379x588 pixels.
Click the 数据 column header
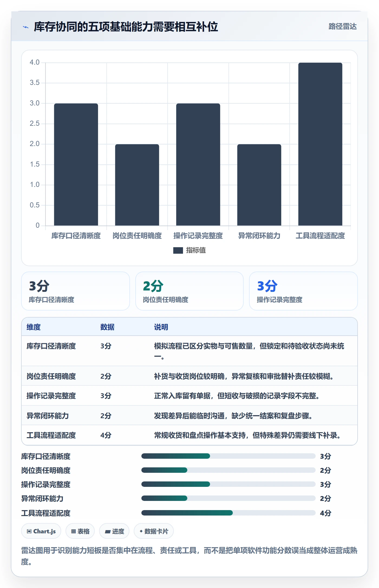(107, 327)
